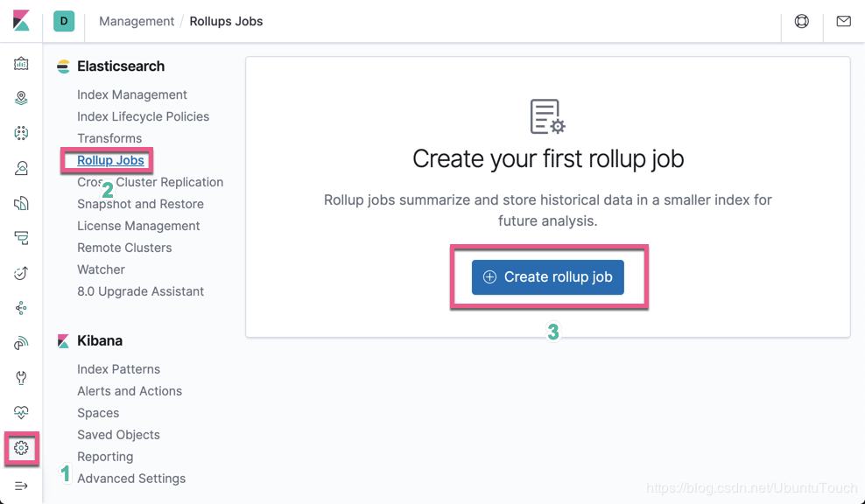Image resolution: width=865 pixels, height=504 pixels.
Task: Open the APM sidebar icon
Action: tap(21, 238)
